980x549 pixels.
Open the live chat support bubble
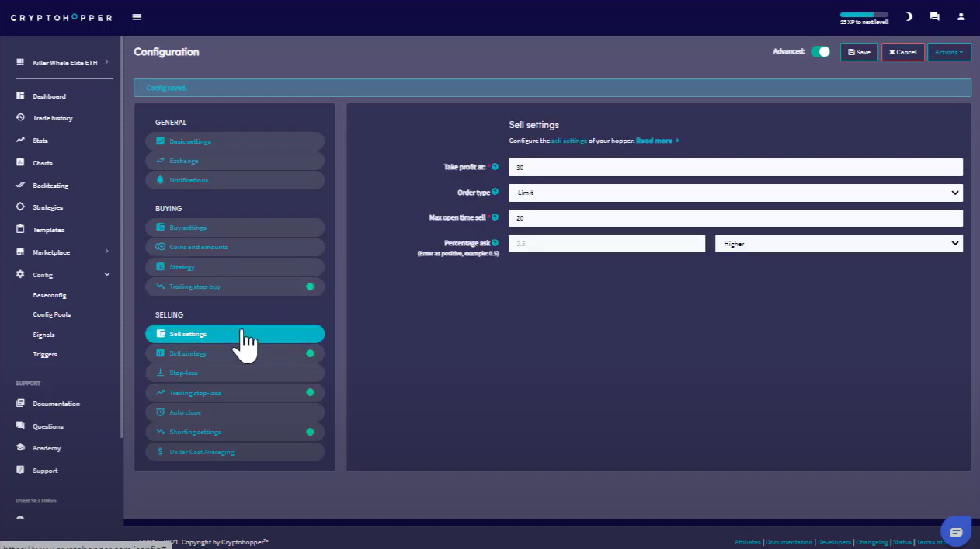(x=956, y=531)
